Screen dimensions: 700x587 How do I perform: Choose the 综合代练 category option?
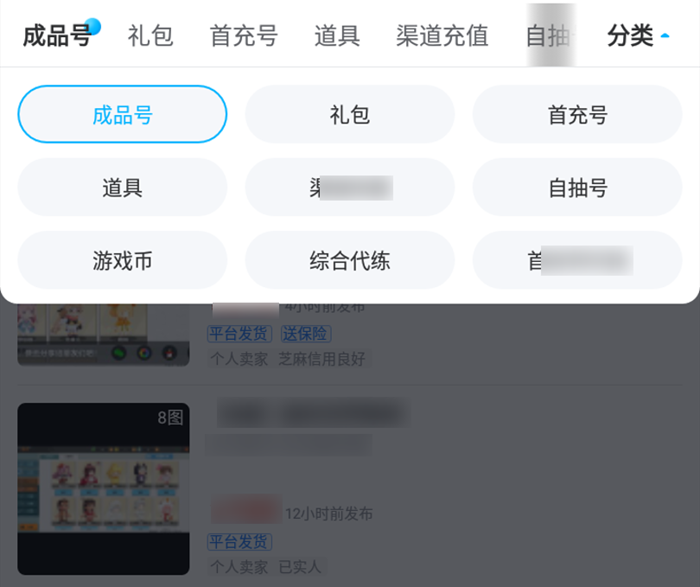tap(350, 260)
